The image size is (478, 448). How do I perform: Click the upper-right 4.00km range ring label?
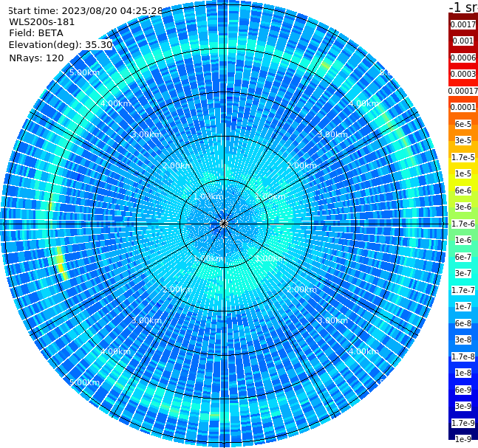364,103
